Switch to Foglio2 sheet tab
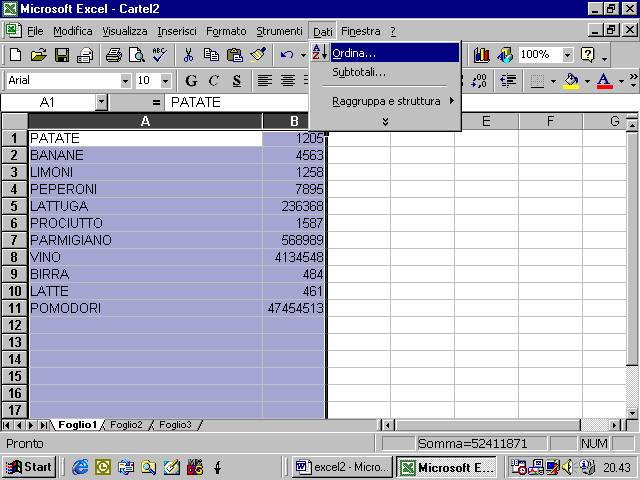 coord(126,425)
